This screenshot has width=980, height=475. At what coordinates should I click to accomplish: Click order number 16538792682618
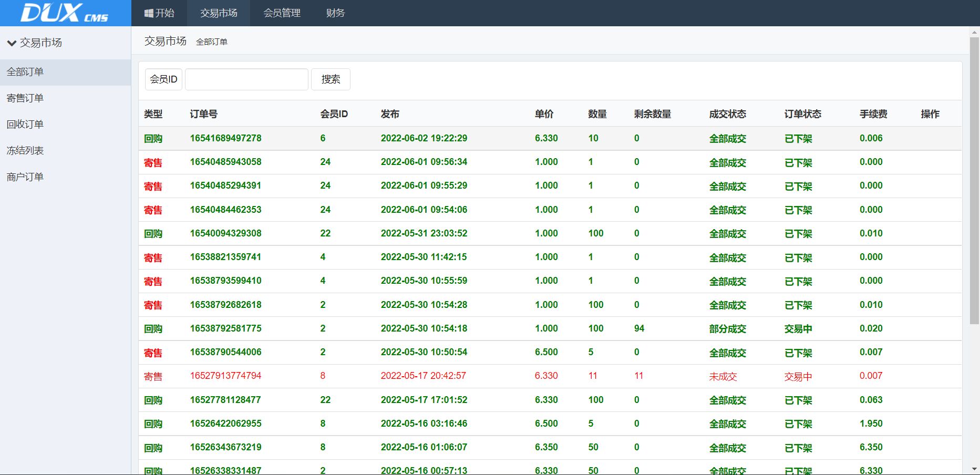[x=225, y=305]
